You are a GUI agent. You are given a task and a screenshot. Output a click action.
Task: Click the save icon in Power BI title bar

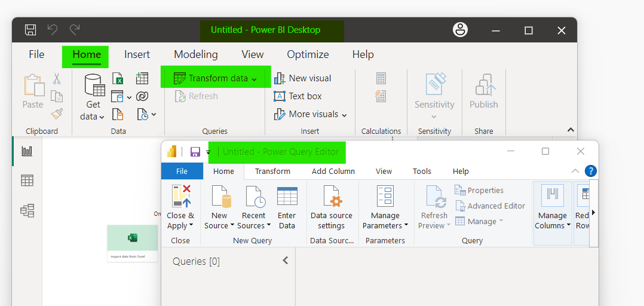(x=30, y=30)
